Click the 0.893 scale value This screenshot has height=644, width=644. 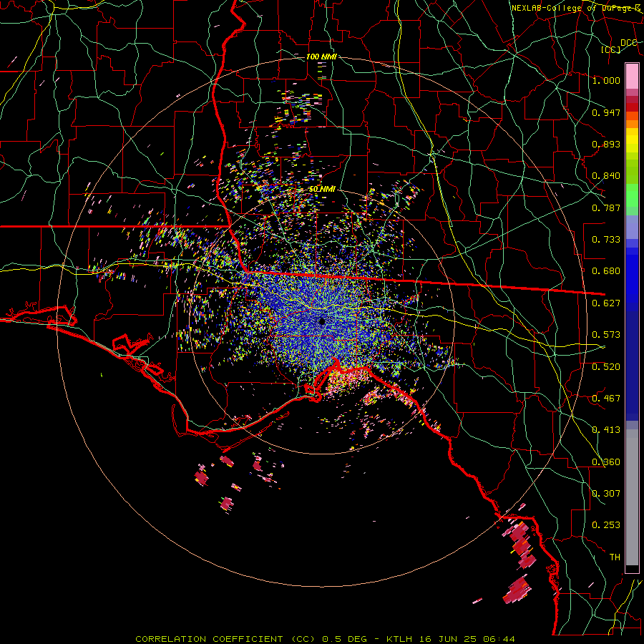pos(606,144)
